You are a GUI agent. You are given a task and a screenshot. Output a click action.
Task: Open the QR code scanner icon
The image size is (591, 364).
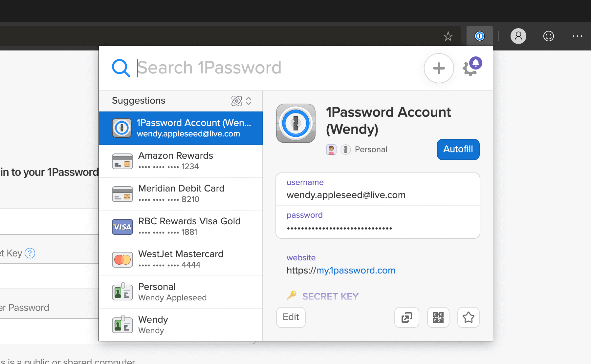[438, 317]
